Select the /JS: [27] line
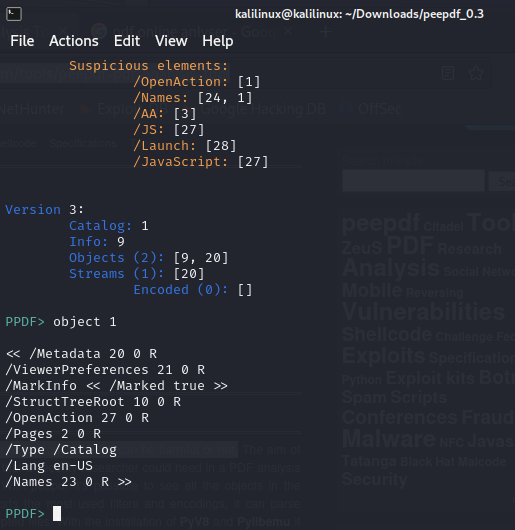 tap(169, 130)
